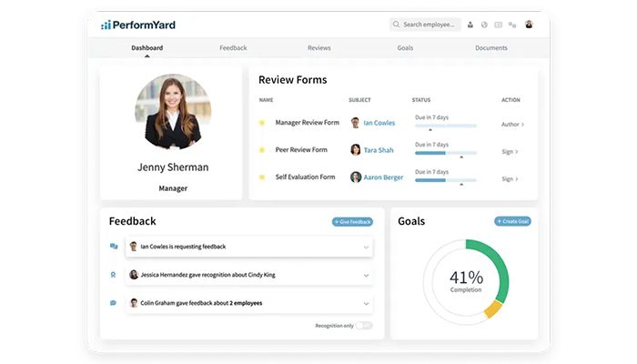Image resolution: width=637 pixels, height=364 pixels.
Task: Click the recognition badge icon beside Jessica Hernandez
Action: point(114,275)
